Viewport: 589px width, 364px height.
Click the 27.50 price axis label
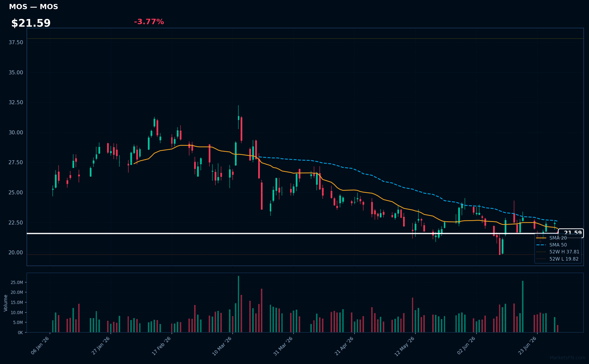[16, 162]
